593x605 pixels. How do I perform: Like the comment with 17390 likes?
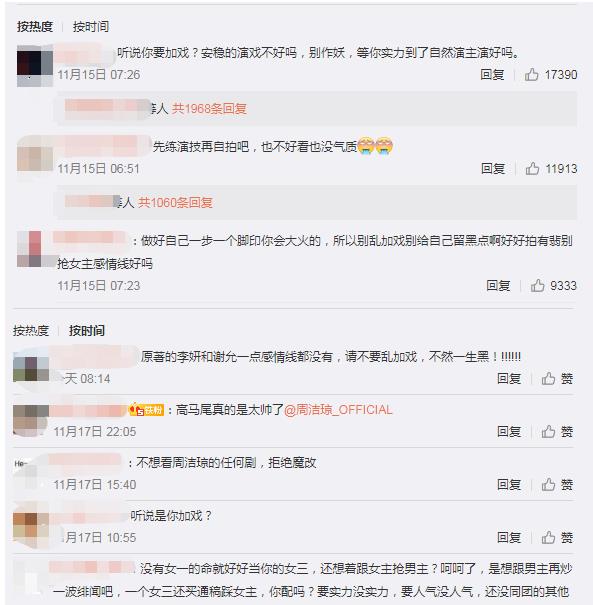[x=551, y=74]
